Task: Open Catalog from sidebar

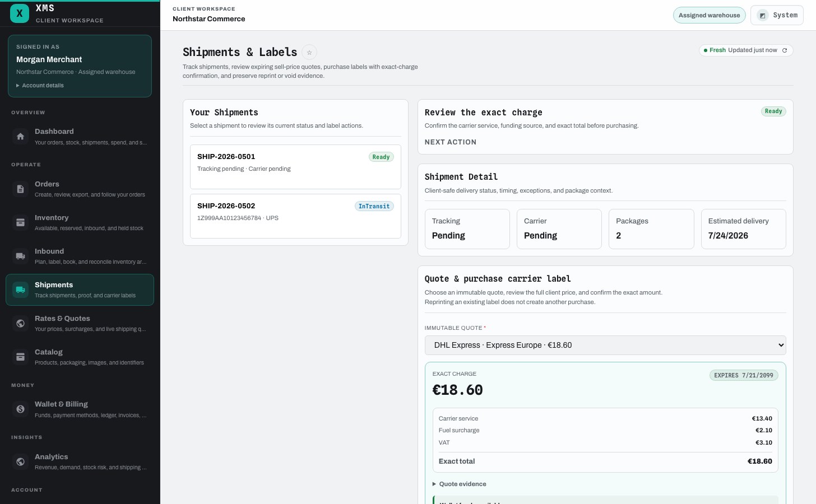Action: pos(80,357)
